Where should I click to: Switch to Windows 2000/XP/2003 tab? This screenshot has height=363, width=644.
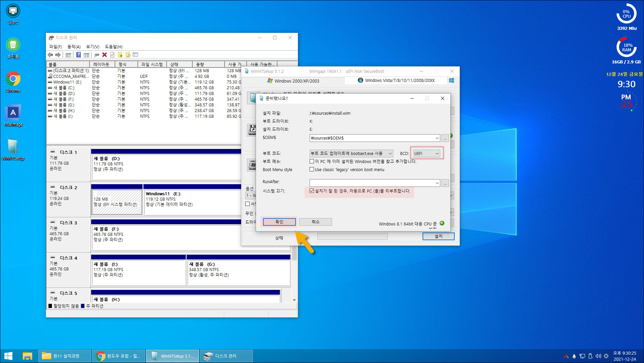pos(293,81)
